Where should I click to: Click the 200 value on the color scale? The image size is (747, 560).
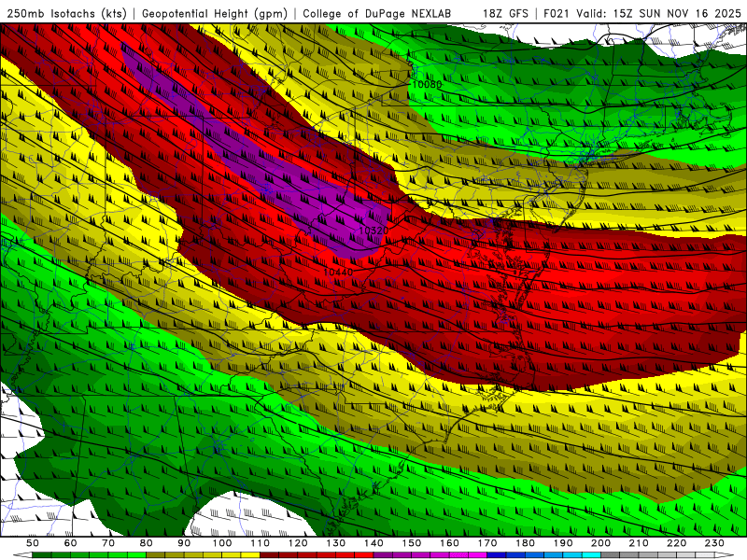click(x=600, y=543)
